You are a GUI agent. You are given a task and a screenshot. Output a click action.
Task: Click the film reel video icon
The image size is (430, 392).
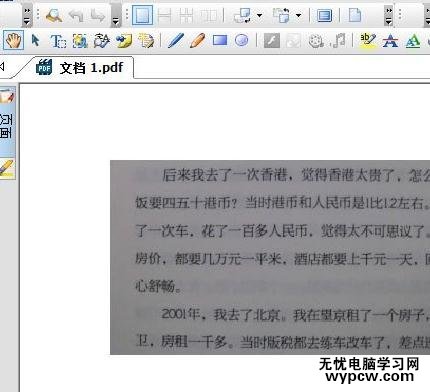[315, 41]
